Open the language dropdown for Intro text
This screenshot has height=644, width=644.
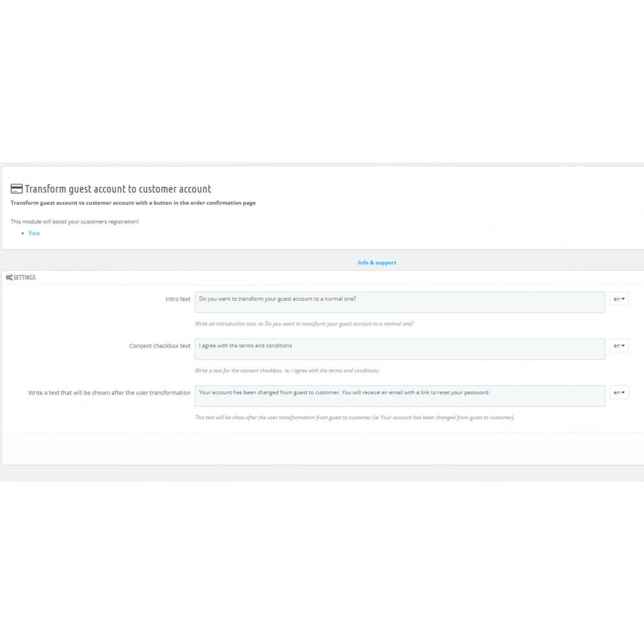point(619,299)
